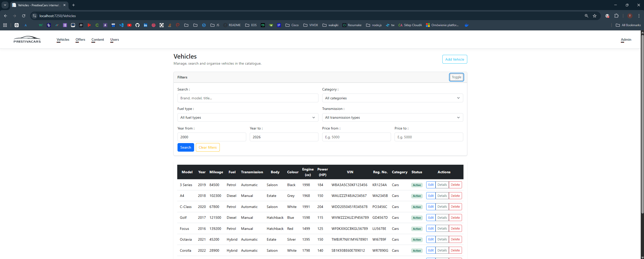This screenshot has width=644, height=259.
Task: Click the Add Vehicle button
Action: pyautogui.click(x=455, y=59)
